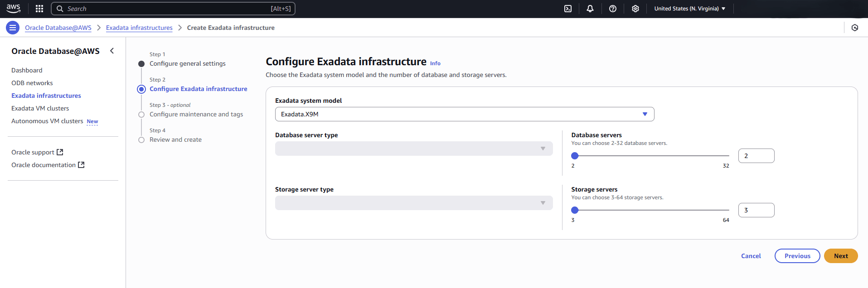Click the Database servers slider handle

tap(575, 156)
